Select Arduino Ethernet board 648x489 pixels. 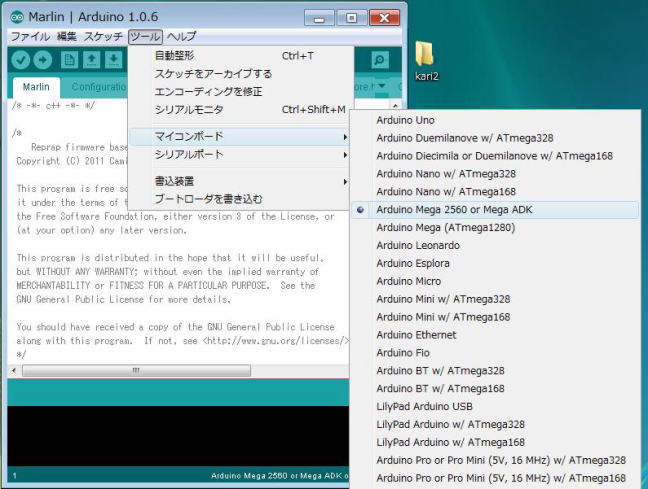coord(495,335)
